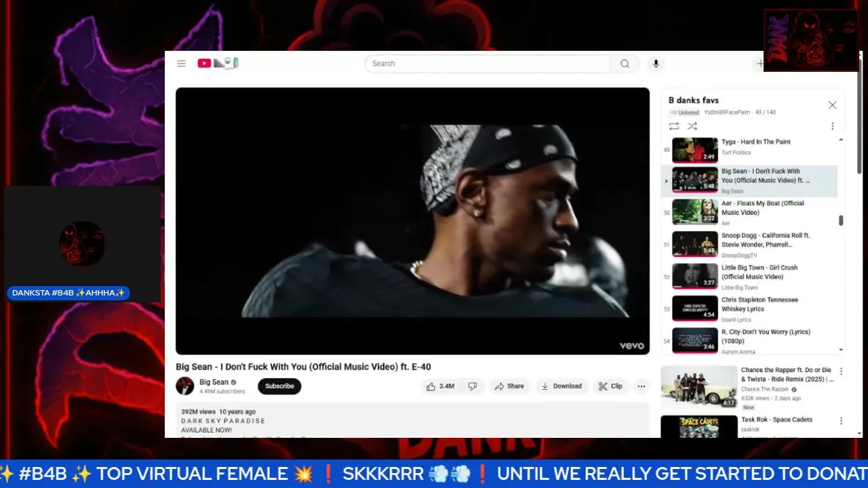Viewport: 868px width, 488px height.
Task: Expand the video description box
Action: coord(412,421)
